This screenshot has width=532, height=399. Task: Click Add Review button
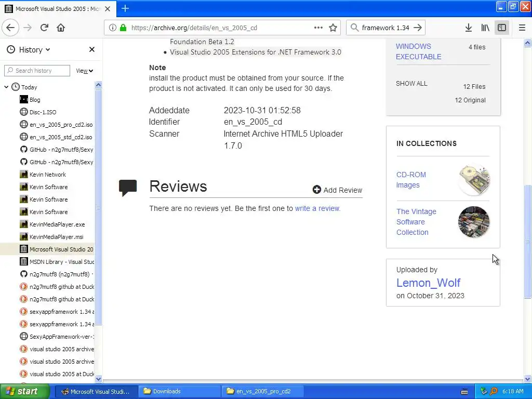click(x=337, y=190)
